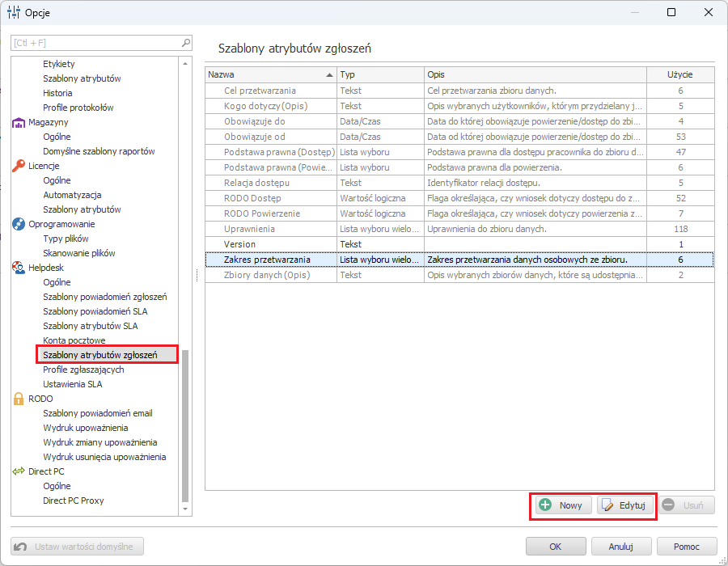Click the search magnifier icon
The height and width of the screenshot is (566, 728).
pos(186,42)
